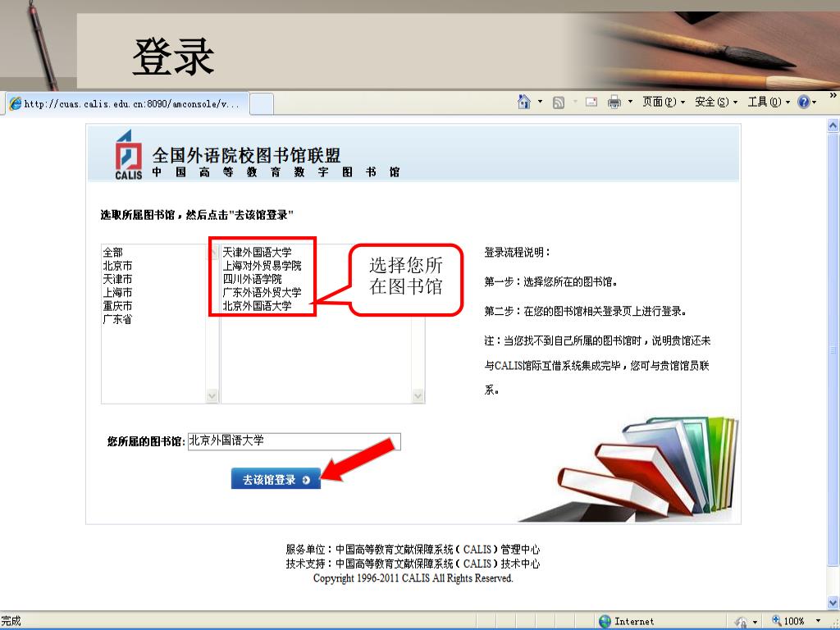
Task: Click library list scroll down arrow
Action: [418, 396]
